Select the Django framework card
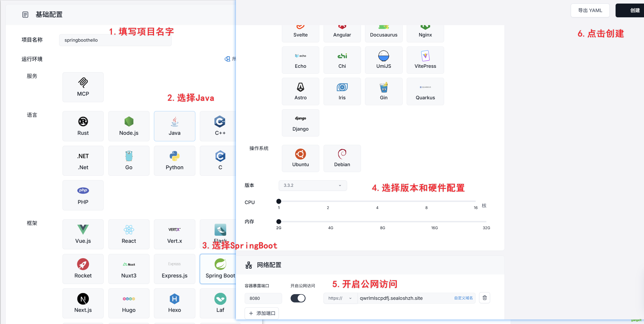Screen dimensions: 644x324 click(x=301, y=123)
